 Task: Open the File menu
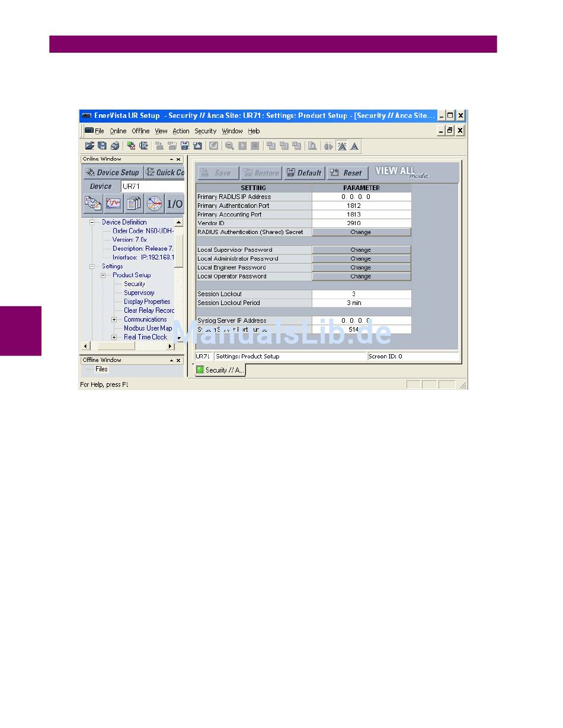coord(100,131)
